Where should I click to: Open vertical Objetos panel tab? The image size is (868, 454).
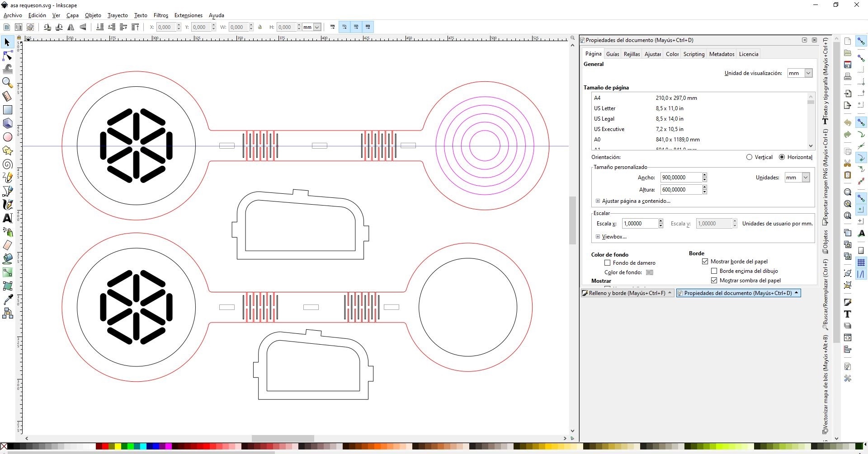pos(825,242)
